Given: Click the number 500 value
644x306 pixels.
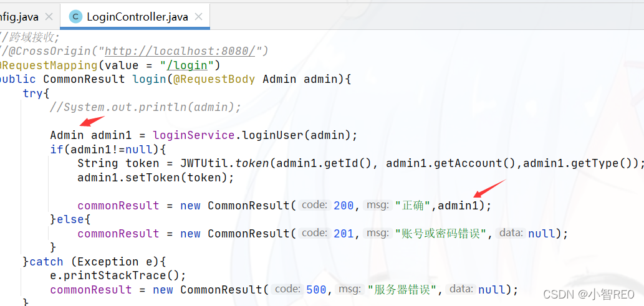Looking at the screenshot, I should tap(316, 289).
